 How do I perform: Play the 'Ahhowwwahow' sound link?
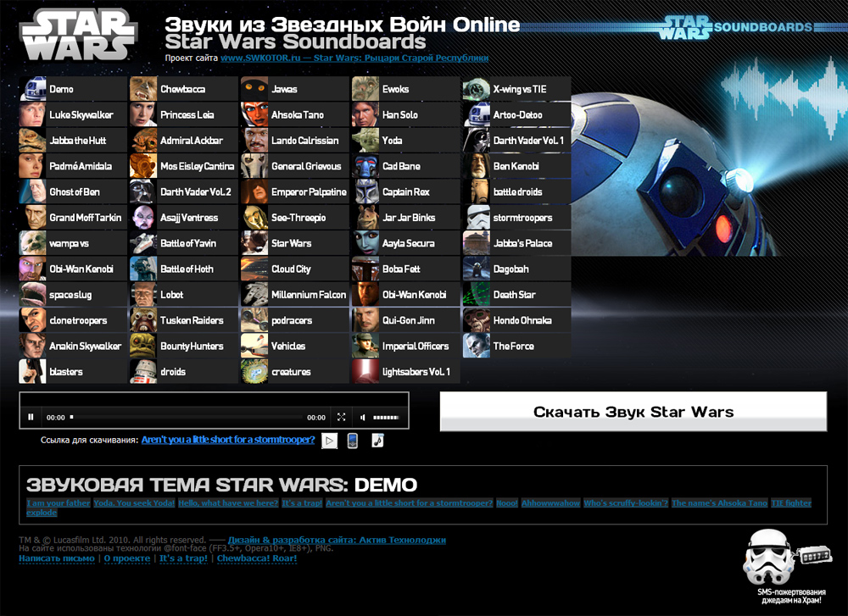[550, 503]
